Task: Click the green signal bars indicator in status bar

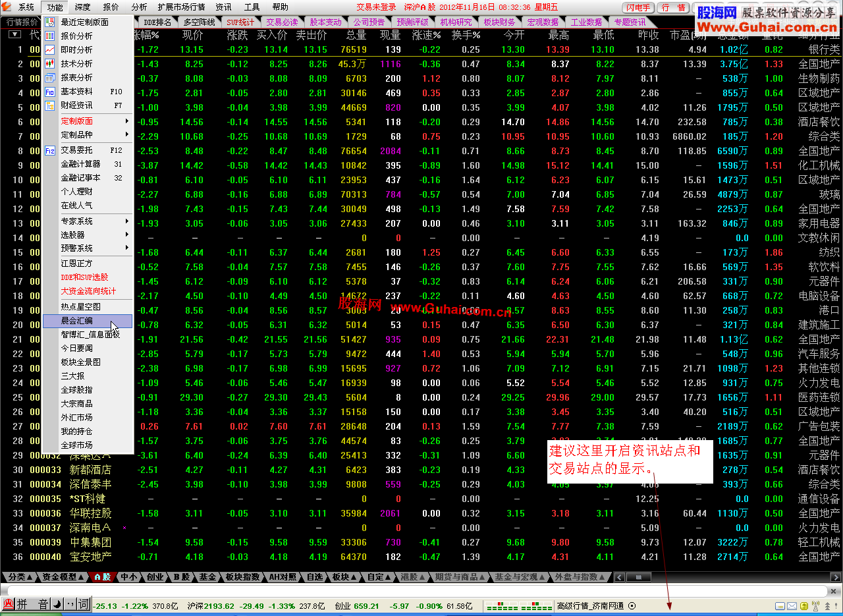Action: pyautogui.click(x=519, y=605)
